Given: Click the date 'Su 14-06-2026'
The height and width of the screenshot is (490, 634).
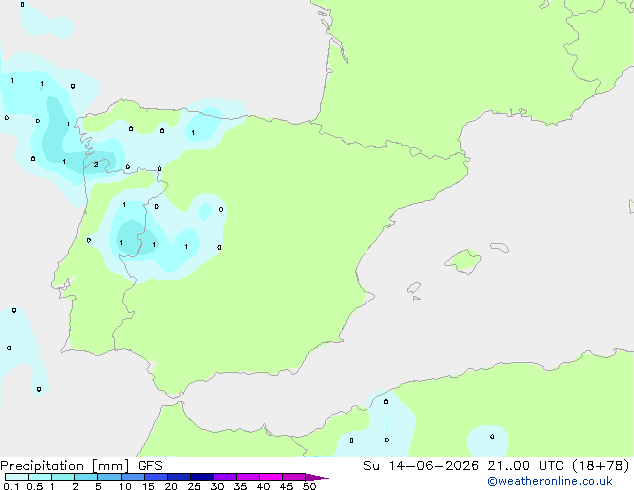Looking at the screenshot, I should point(421,466).
